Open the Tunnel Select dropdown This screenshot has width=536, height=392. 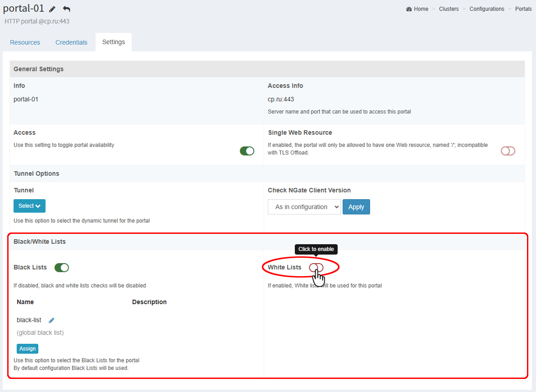29,206
